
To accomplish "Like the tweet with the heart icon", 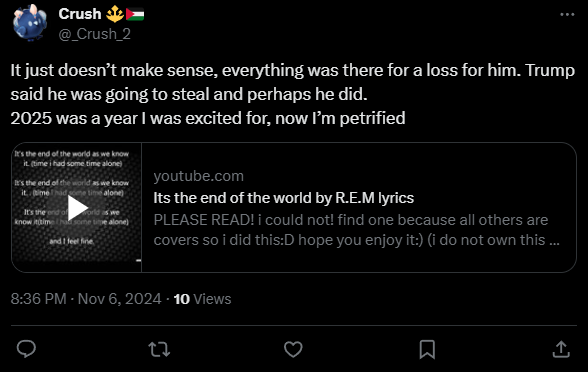I will click(x=293, y=349).
